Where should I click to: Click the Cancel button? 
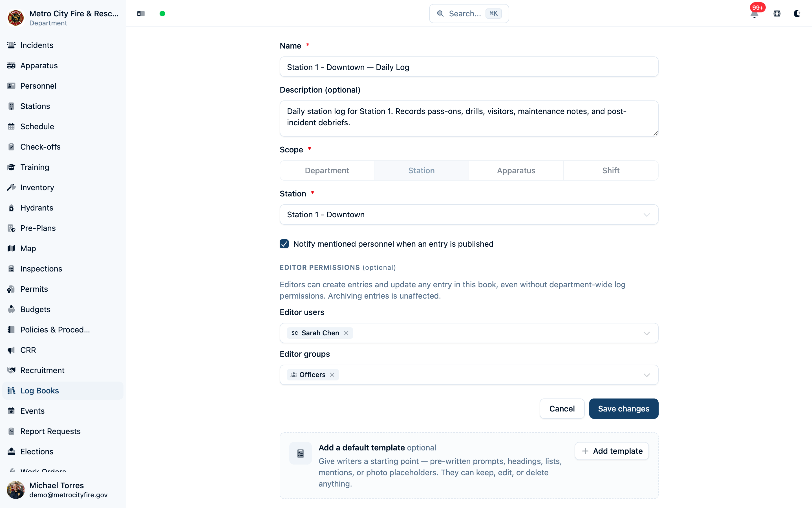562,409
